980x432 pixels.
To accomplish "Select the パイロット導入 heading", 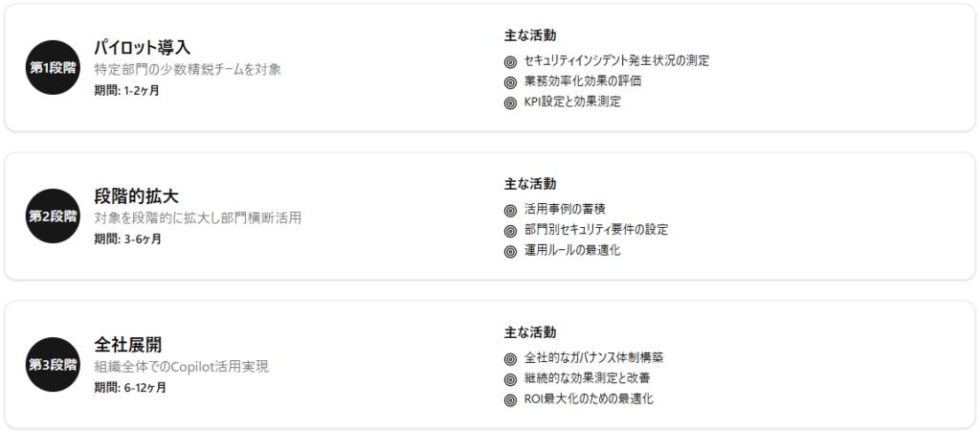I will tap(143, 47).
